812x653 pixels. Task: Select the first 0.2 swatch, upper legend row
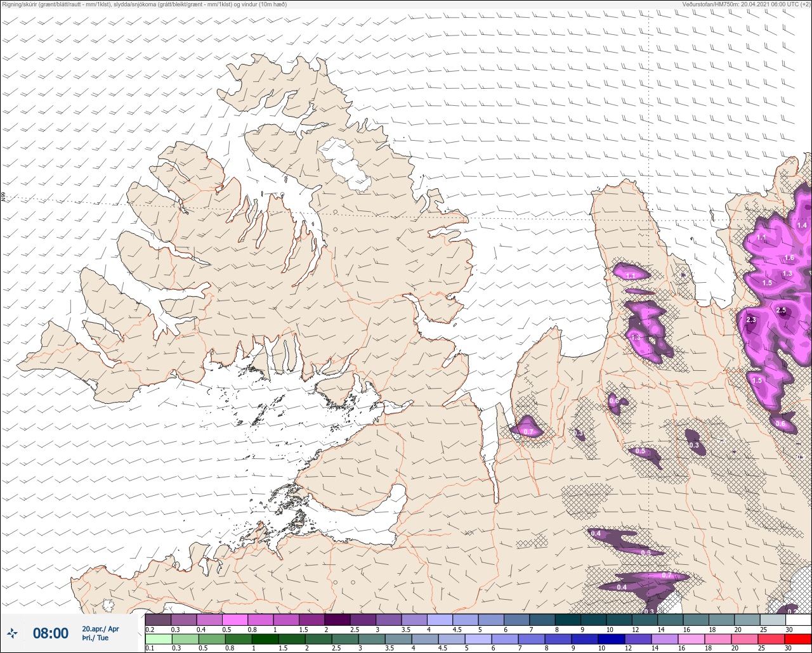pyautogui.click(x=158, y=619)
